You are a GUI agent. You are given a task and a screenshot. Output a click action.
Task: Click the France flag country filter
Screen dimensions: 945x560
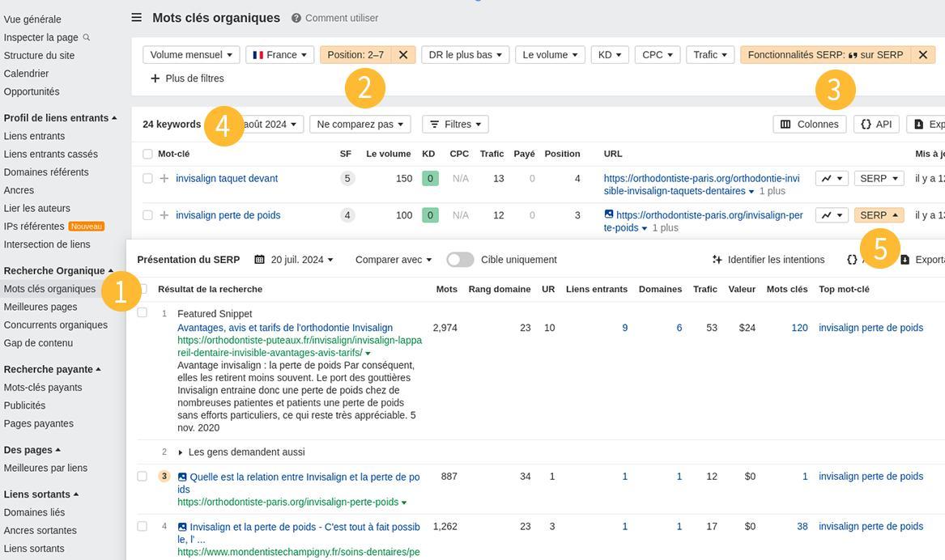pos(279,54)
